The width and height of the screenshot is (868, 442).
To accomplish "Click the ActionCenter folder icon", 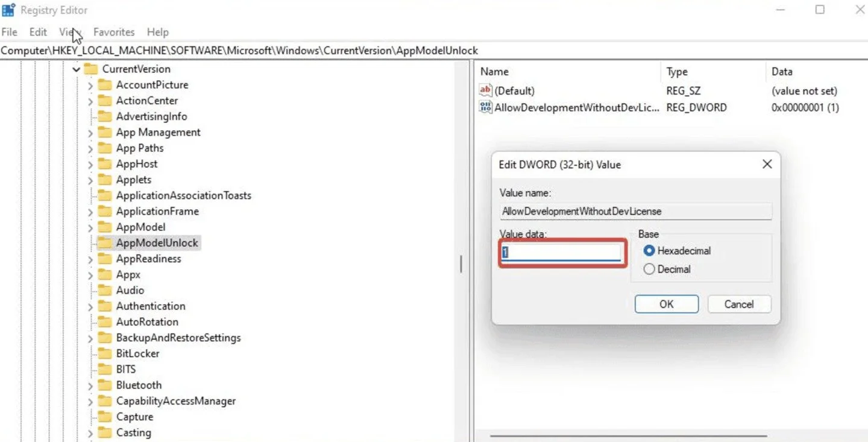I will pos(105,101).
